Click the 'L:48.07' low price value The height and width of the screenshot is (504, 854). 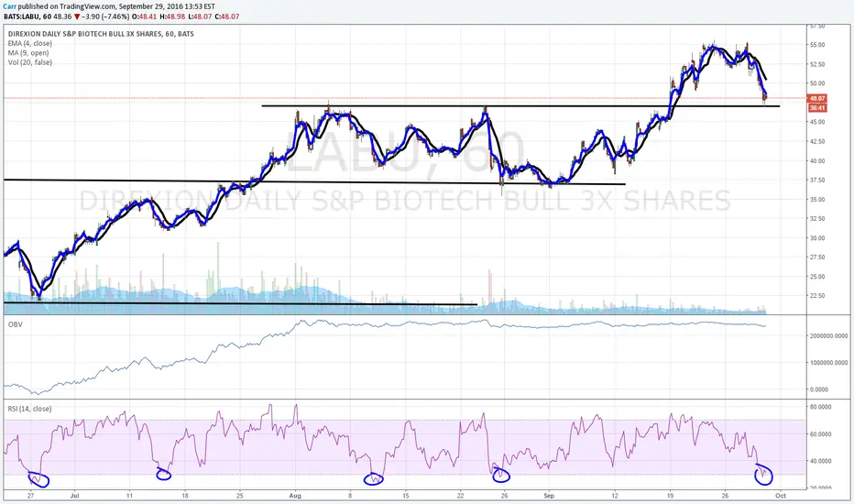point(201,16)
